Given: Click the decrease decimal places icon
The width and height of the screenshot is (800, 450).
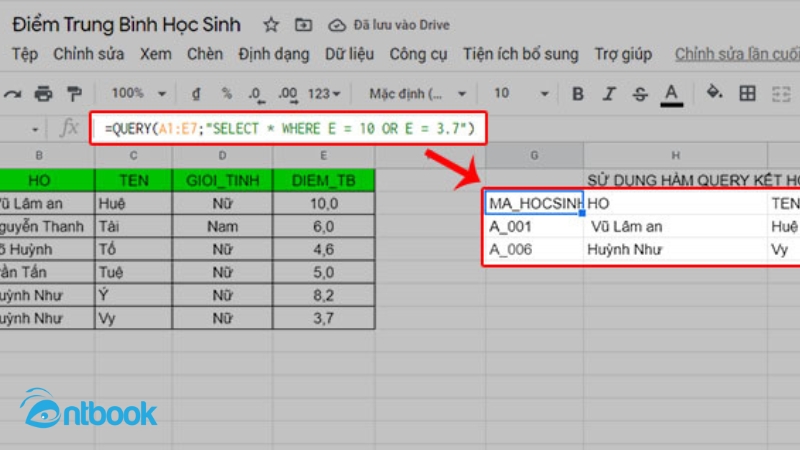Looking at the screenshot, I should (x=257, y=94).
